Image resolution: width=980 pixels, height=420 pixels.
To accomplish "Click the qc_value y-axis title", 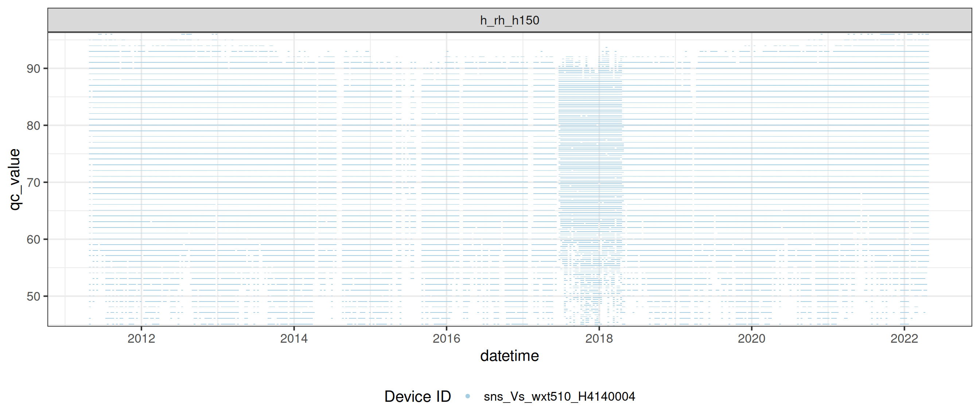I will tap(15, 179).
